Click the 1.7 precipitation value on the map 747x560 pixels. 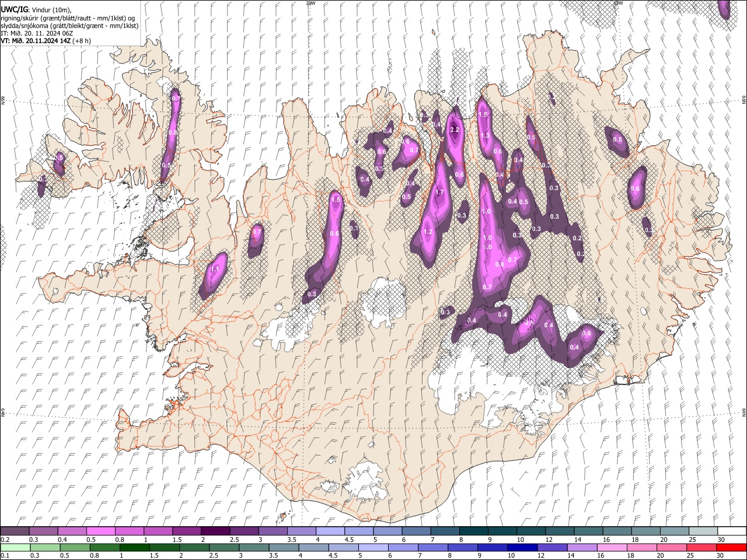pos(440,192)
